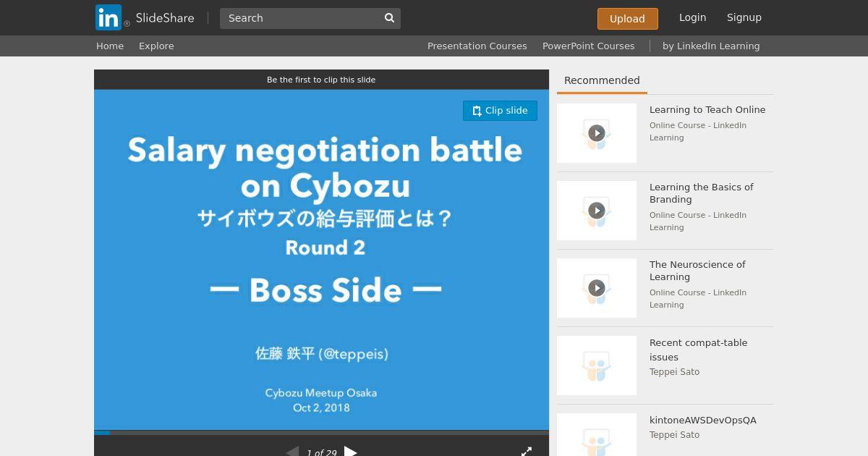The height and width of the screenshot is (456, 868).
Task: Go to the previous slide arrow
Action: click(x=292, y=452)
